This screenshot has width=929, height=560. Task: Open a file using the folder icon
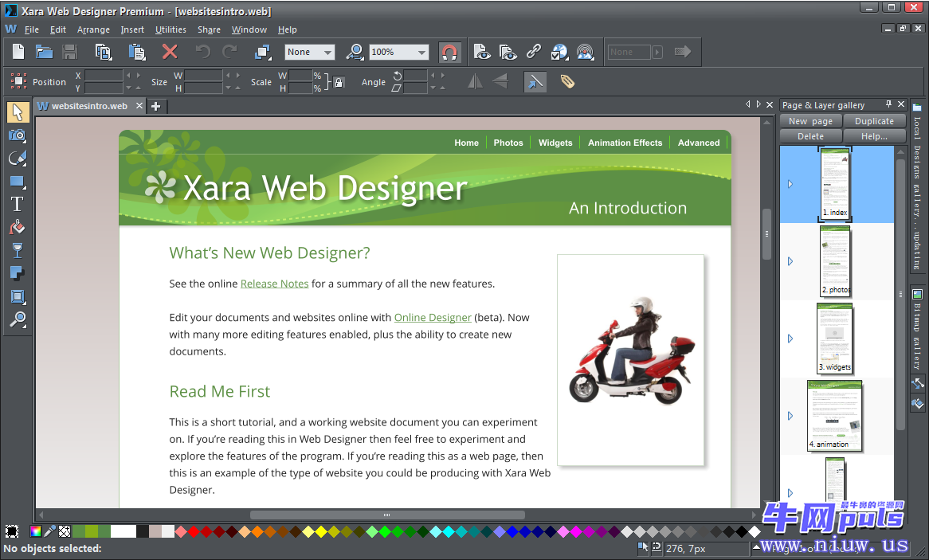pyautogui.click(x=44, y=52)
